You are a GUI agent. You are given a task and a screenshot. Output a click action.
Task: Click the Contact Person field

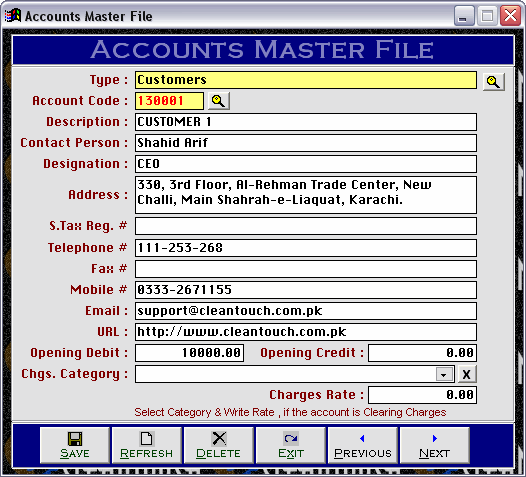[x=306, y=143]
